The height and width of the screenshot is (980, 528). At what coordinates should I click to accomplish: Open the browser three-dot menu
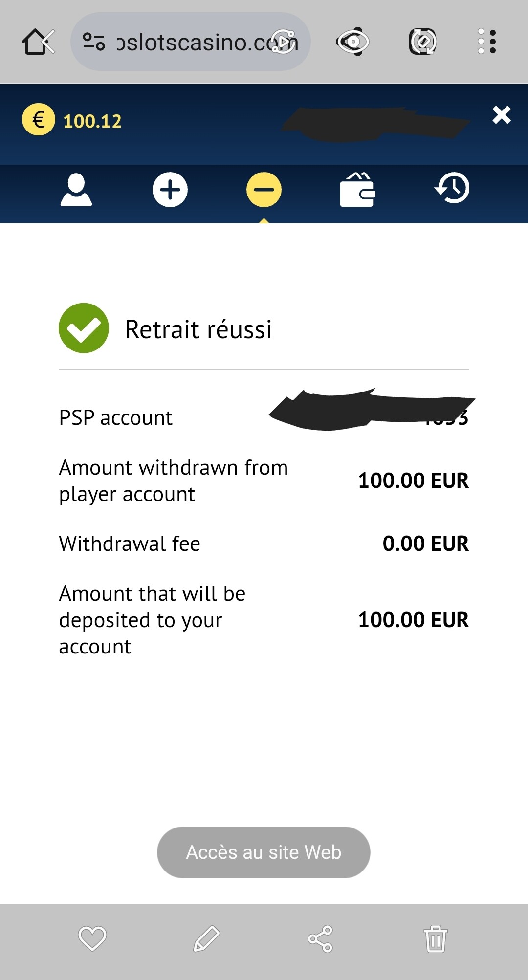click(487, 41)
